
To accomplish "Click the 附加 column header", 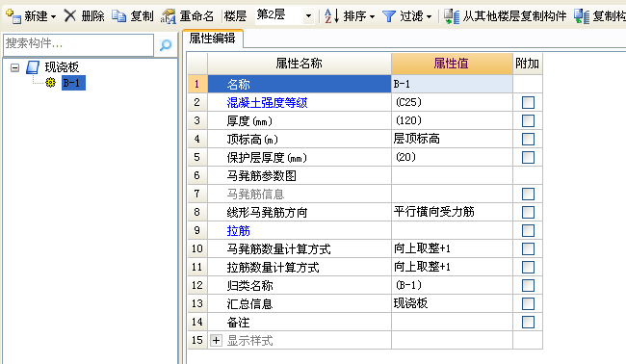I will [528, 64].
